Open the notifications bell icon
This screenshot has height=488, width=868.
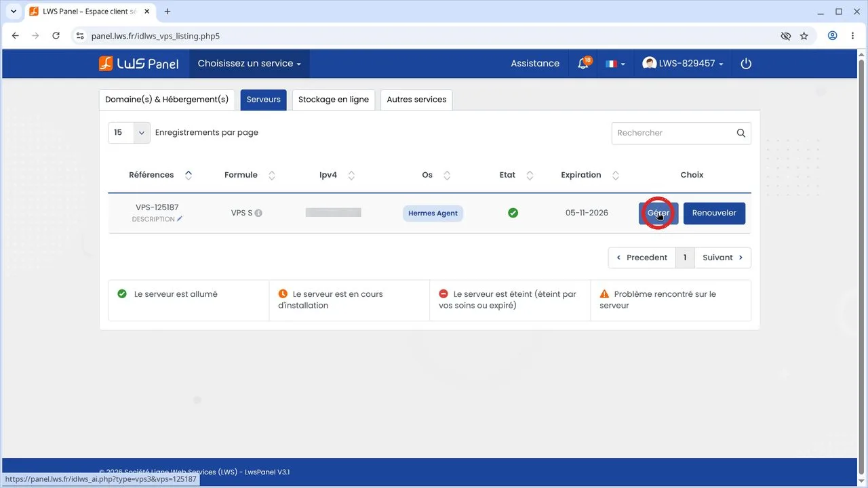pyautogui.click(x=583, y=63)
